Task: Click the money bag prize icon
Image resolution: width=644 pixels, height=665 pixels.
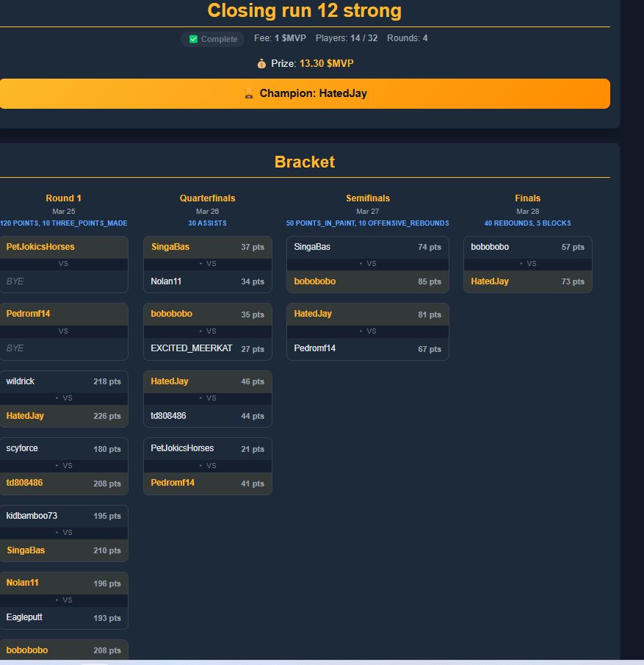Action: pyautogui.click(x=261, y=64)
